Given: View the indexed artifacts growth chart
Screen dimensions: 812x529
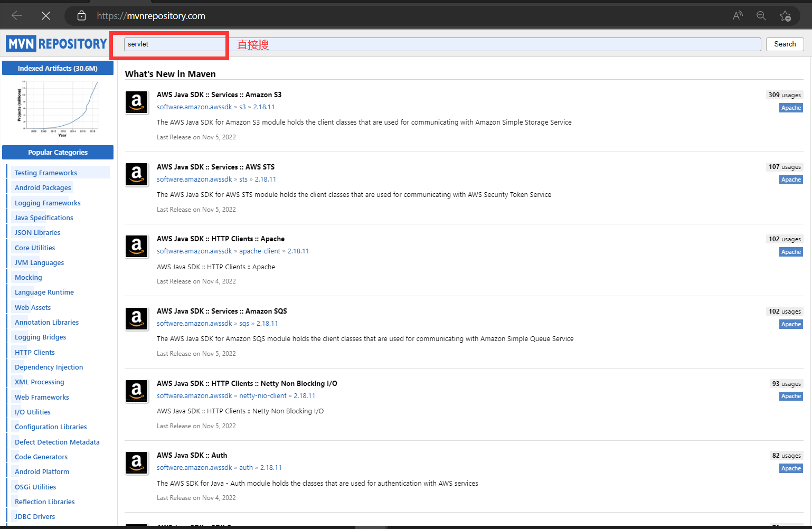Looking at the screenshot, I should (x=58, y=109).
